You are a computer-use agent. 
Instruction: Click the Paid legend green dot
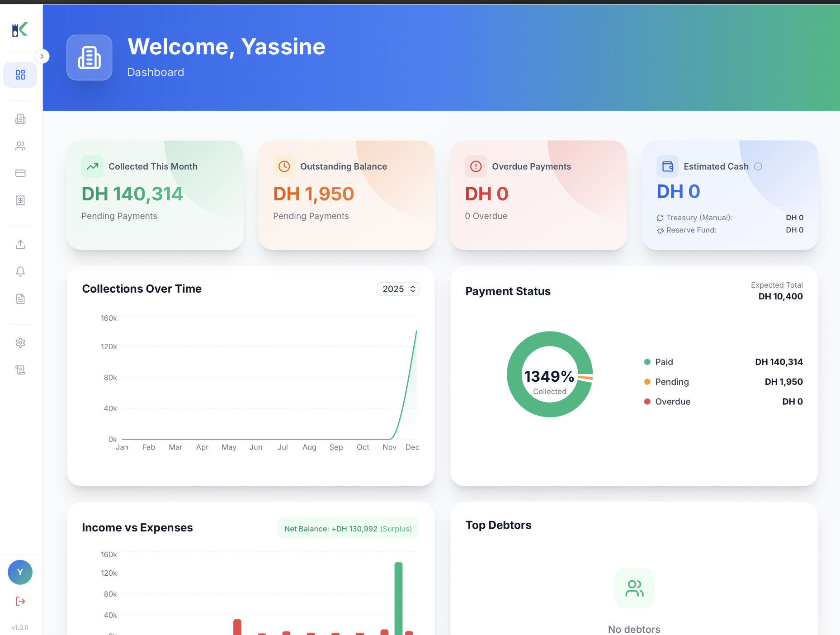point(647,362)
